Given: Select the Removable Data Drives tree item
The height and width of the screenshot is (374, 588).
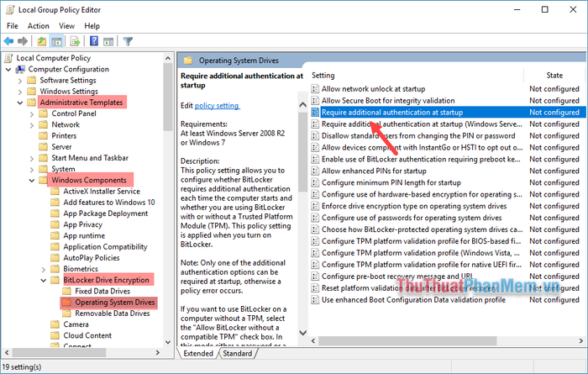Looking at the screenshot, I should [112, 313].
